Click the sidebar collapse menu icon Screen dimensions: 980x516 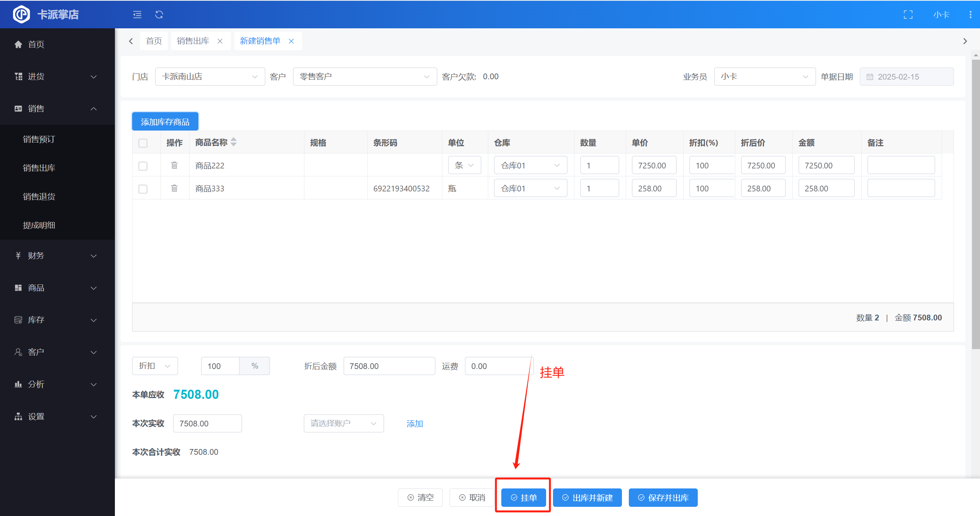137,15
